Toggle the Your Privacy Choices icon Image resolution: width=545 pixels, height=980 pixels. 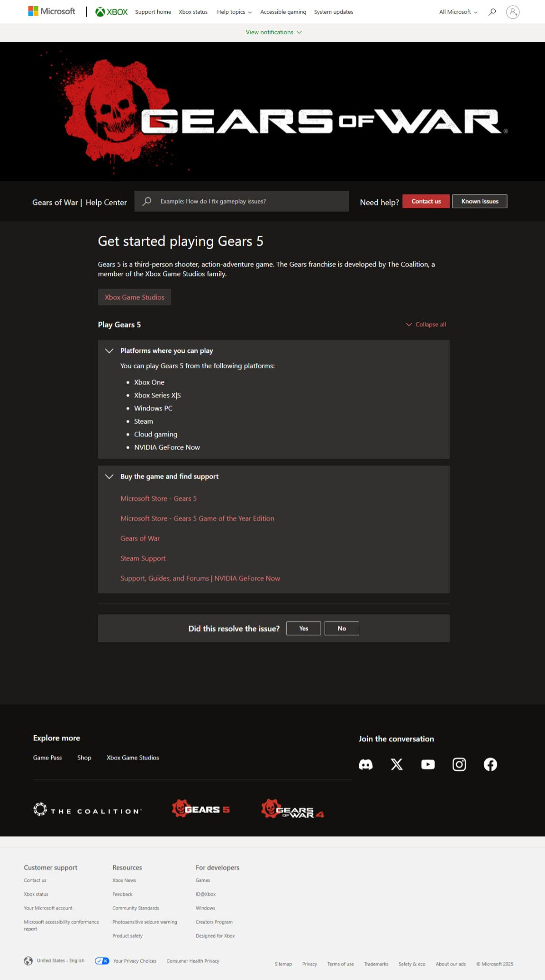point(102,961)
